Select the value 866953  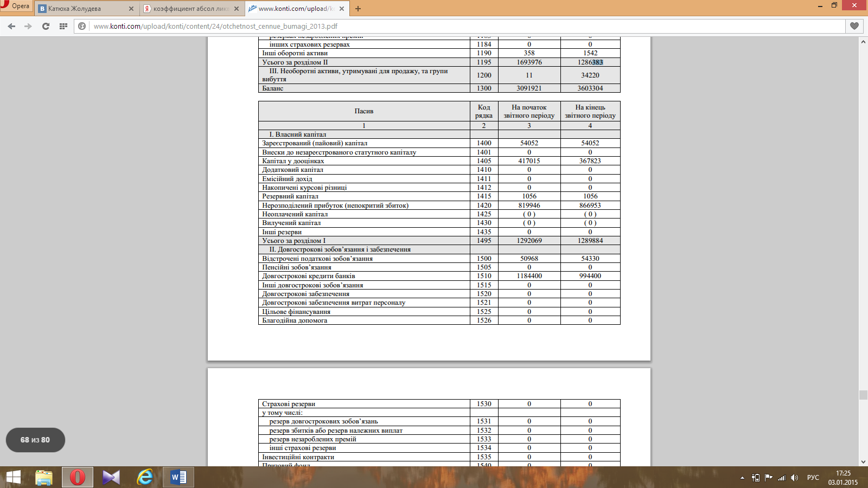click(x=590, y=206)
